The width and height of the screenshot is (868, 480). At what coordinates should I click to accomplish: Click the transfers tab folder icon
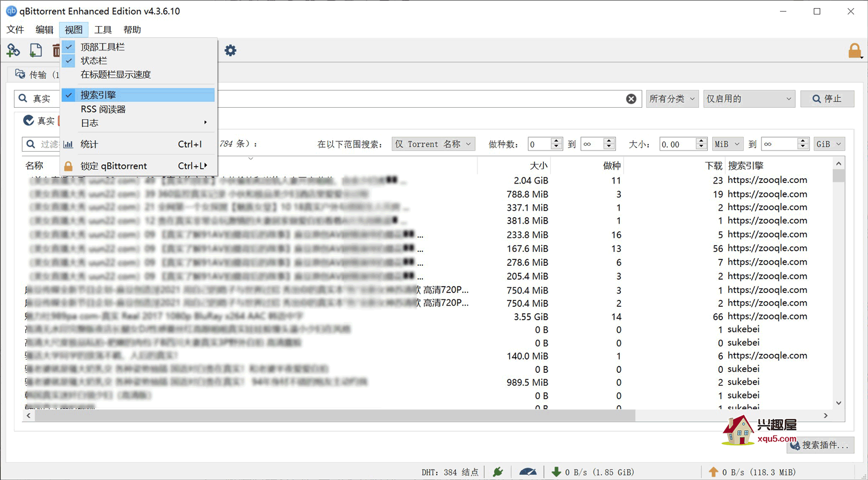20,74
